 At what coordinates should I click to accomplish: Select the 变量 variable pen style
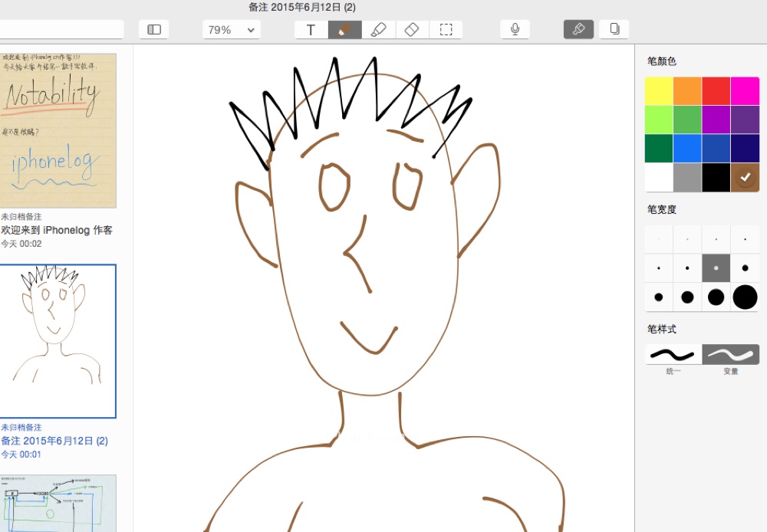[x=731, y=354]
